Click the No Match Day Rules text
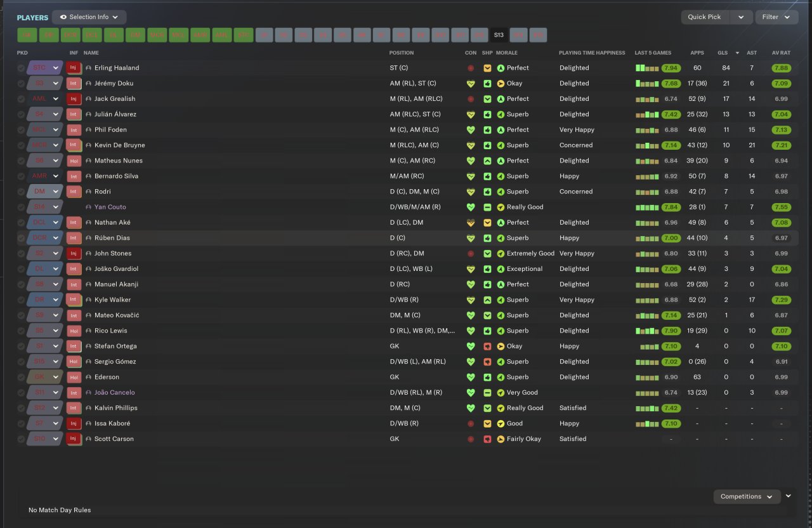 pos(60,510)
